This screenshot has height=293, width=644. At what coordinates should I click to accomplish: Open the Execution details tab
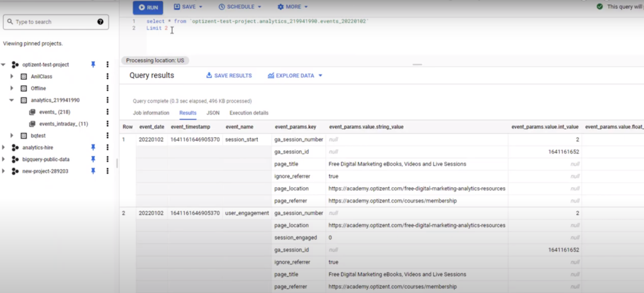point(249,113)
